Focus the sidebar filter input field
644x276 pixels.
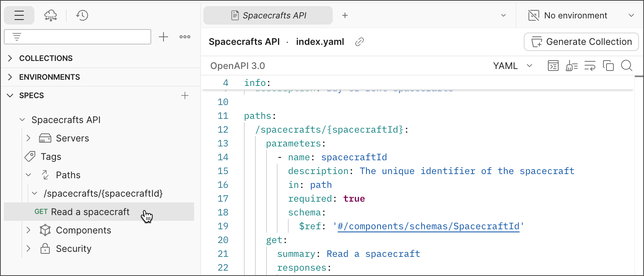coord(77,37)
